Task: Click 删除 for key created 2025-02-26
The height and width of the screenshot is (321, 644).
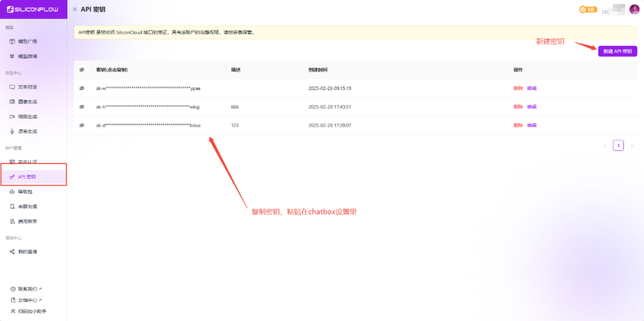Action: click(518, 88)
